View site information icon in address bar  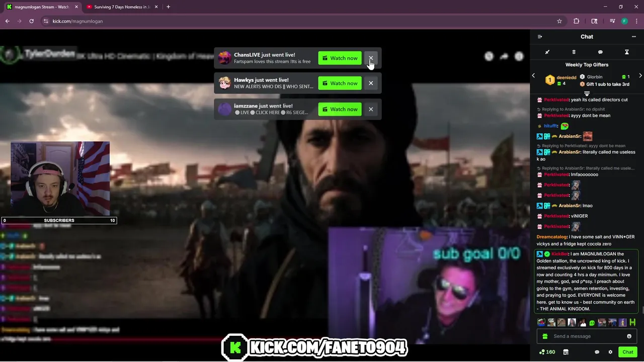46,21
